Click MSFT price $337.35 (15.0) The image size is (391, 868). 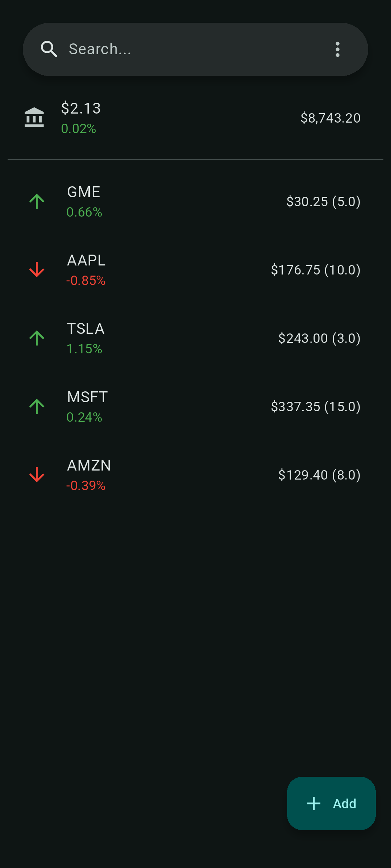315,407
